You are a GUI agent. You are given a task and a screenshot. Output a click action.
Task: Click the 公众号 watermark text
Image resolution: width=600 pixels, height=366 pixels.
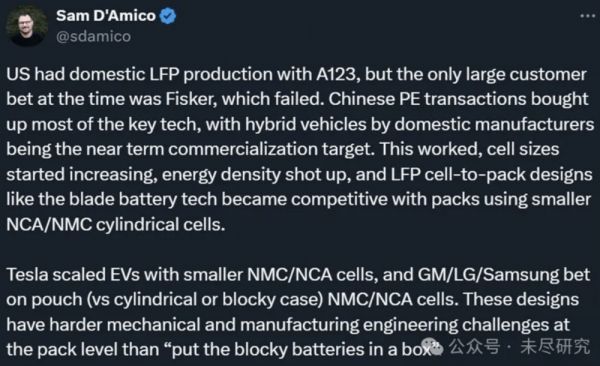pyautogui.click(x=475, y=347)
